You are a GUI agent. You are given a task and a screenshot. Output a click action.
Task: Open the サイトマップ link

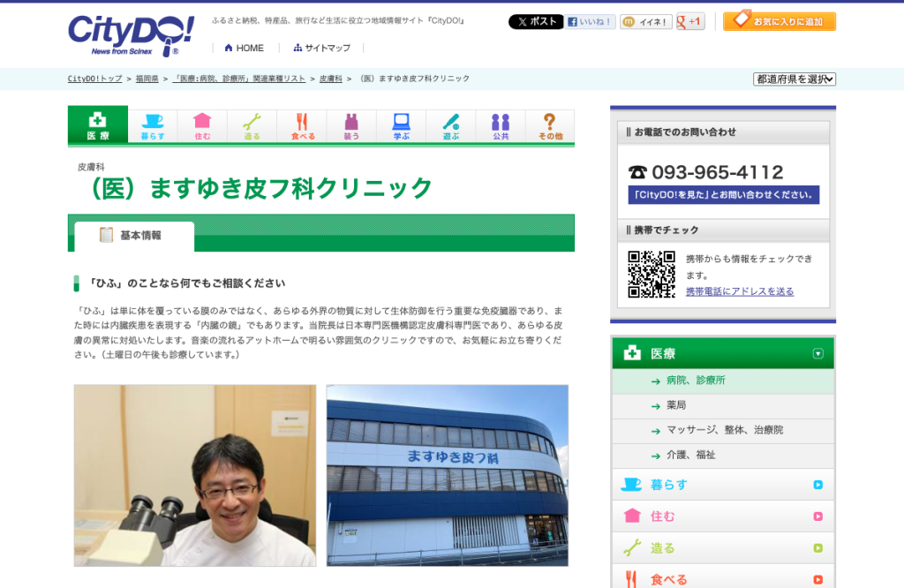(321, 48)
